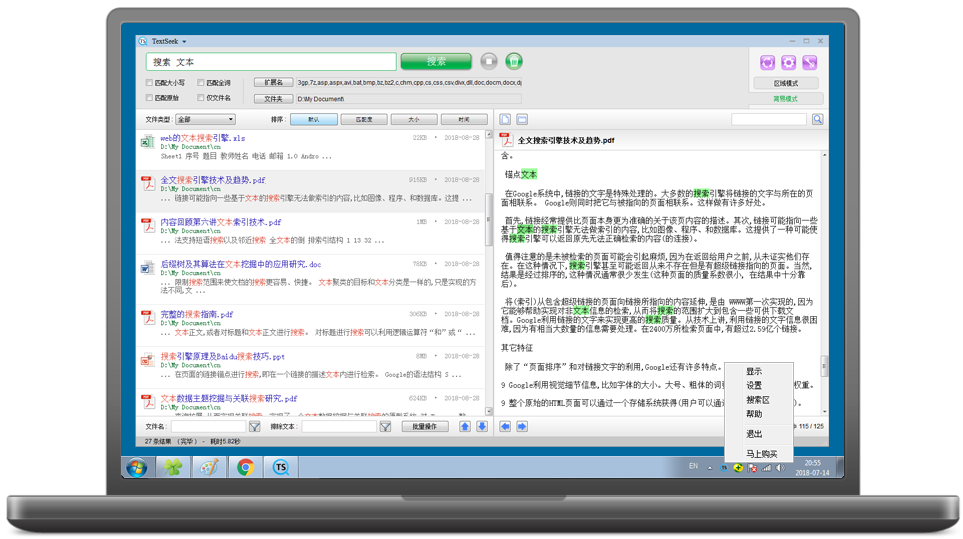This screenshot has height=539, width=963.
Task: Click the 批量操作 button
Action: (424, 426)
